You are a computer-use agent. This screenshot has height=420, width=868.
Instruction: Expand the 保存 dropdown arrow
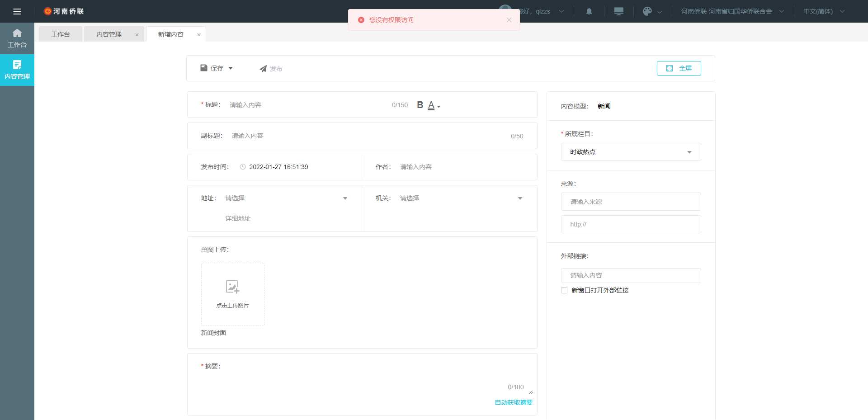[x=231, y=68]
